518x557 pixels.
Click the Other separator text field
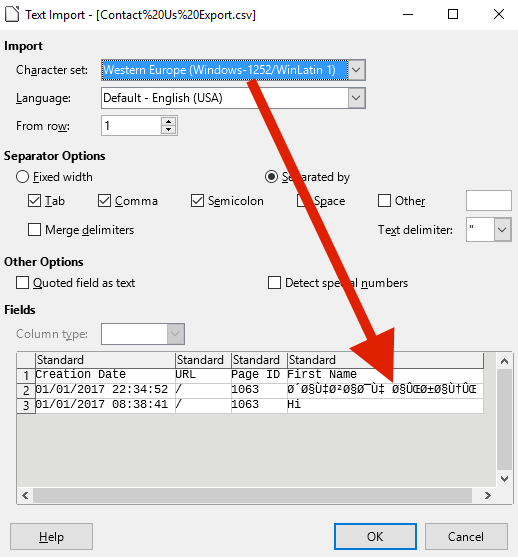tap(489, 201)
